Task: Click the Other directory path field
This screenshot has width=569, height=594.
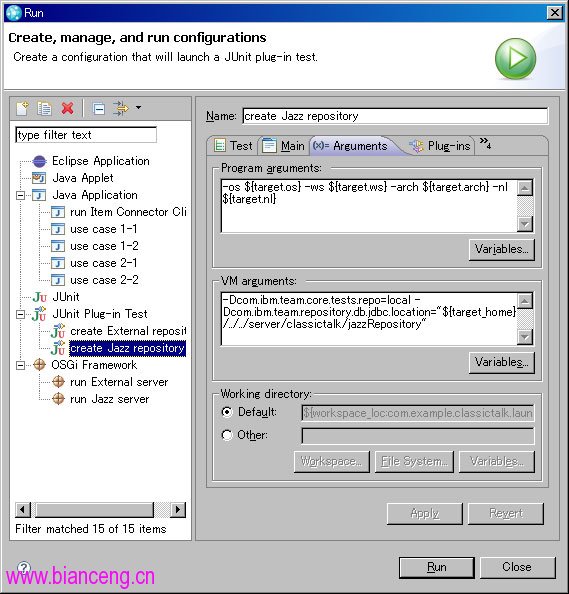Action: point(418,436)
